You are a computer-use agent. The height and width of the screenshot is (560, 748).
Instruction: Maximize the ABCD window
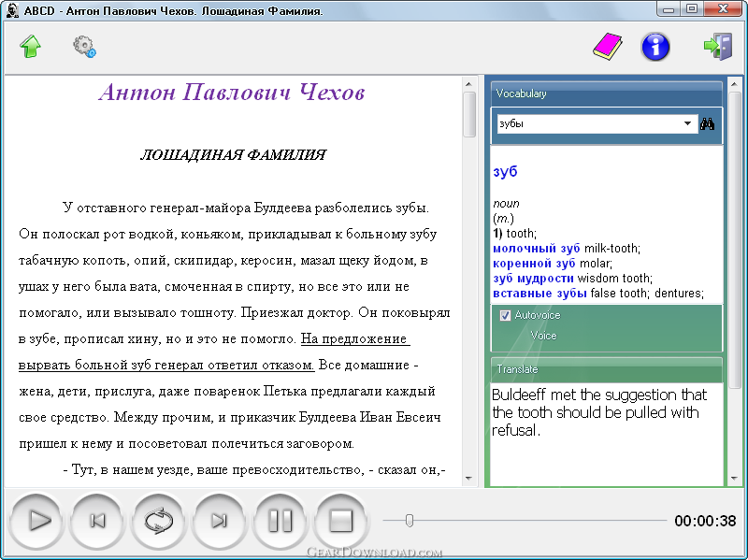coord(692,9)
